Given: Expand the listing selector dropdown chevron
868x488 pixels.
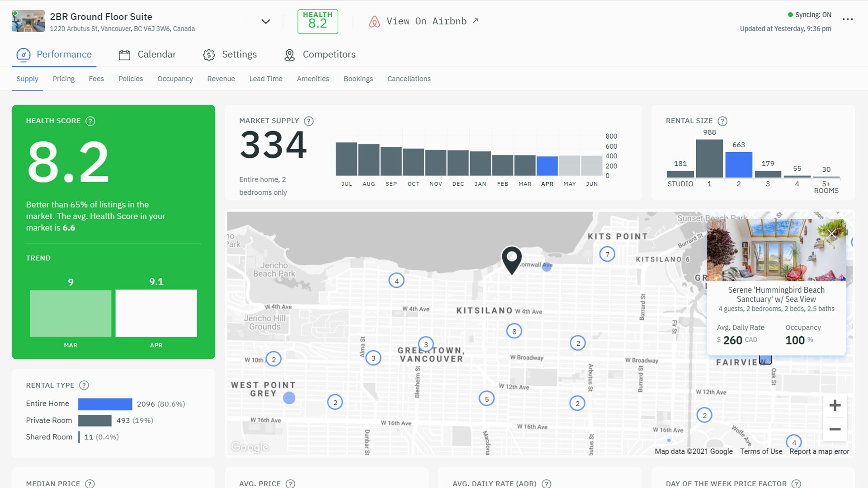Looking at the screenshot, I should 266,21.
